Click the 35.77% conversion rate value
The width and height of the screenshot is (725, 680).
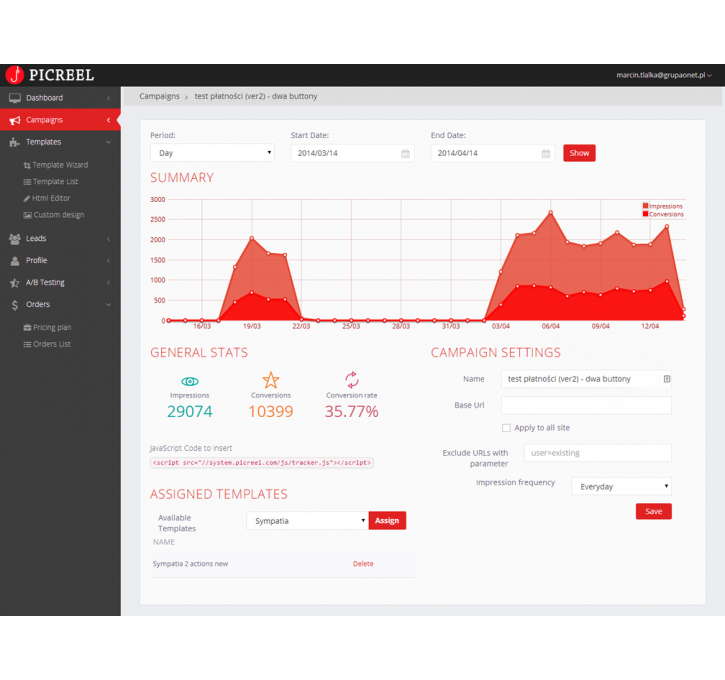(351, 411)
